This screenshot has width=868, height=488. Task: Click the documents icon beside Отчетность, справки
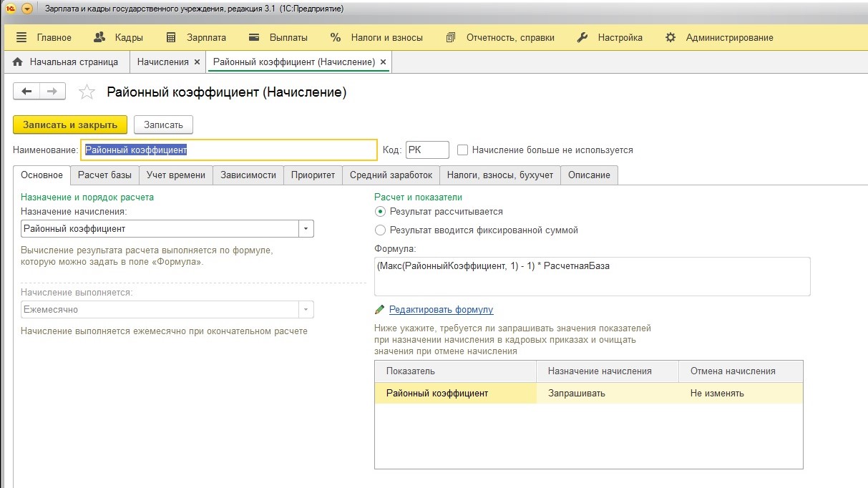coord(450,37)
